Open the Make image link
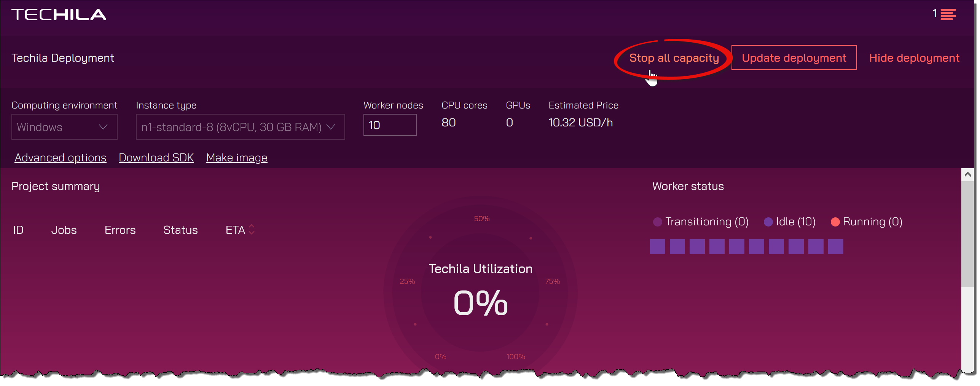The image size is (980, 386). pyautogui.click(x=236, y=158)
